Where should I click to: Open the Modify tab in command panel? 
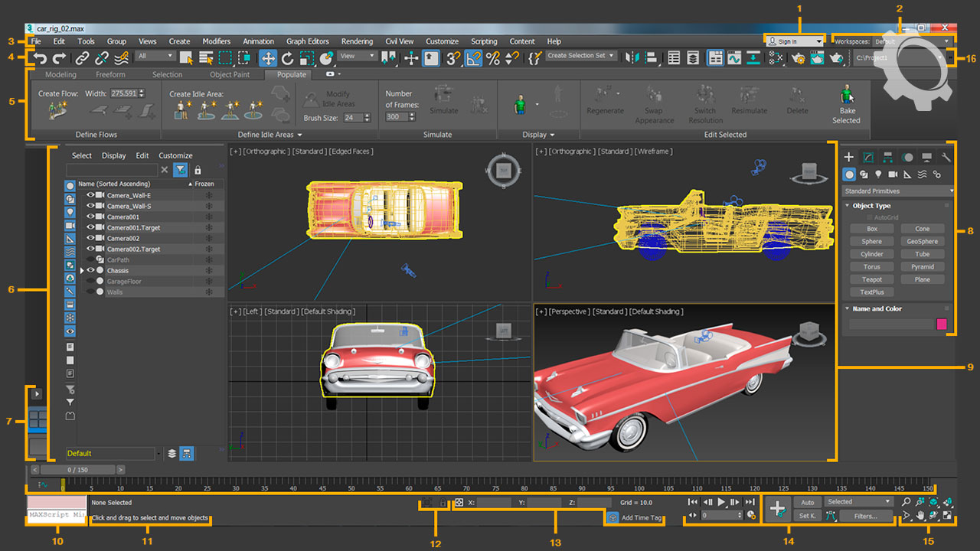click(868, 157)
